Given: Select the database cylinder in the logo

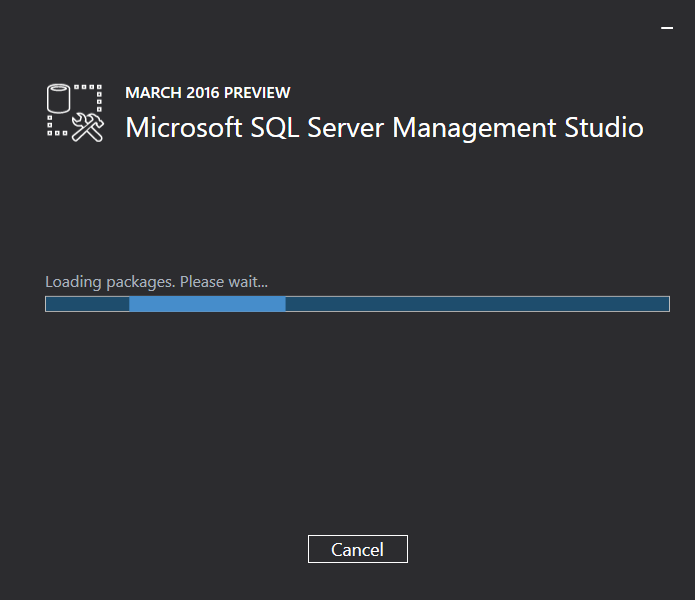Looking at the screenshot, I should (x=59, y=98).
